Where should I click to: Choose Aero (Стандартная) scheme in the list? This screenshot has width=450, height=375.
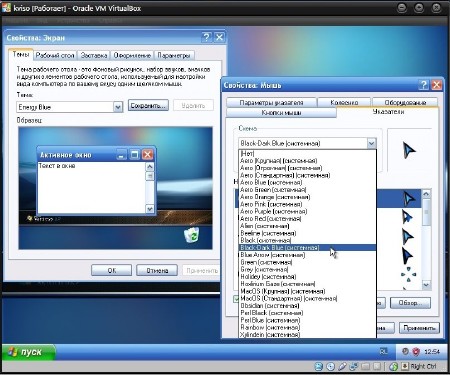click(307, 175)
